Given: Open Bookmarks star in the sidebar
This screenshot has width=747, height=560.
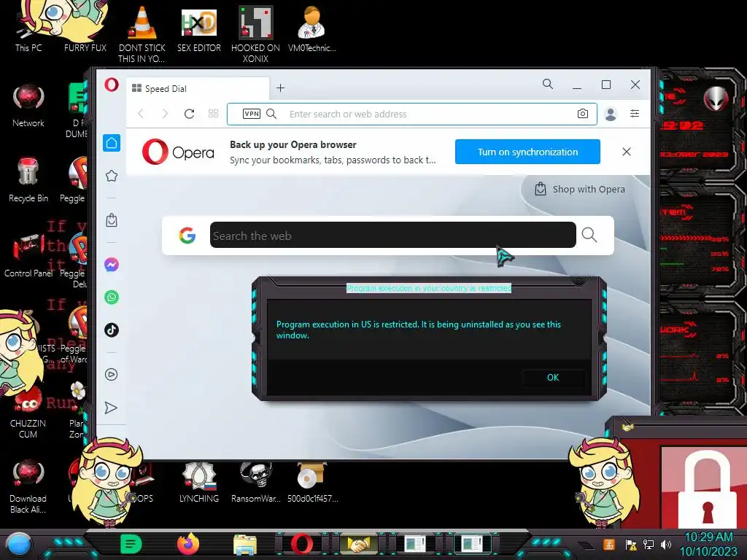Looking at the screenshot, I should coord(112,176).
